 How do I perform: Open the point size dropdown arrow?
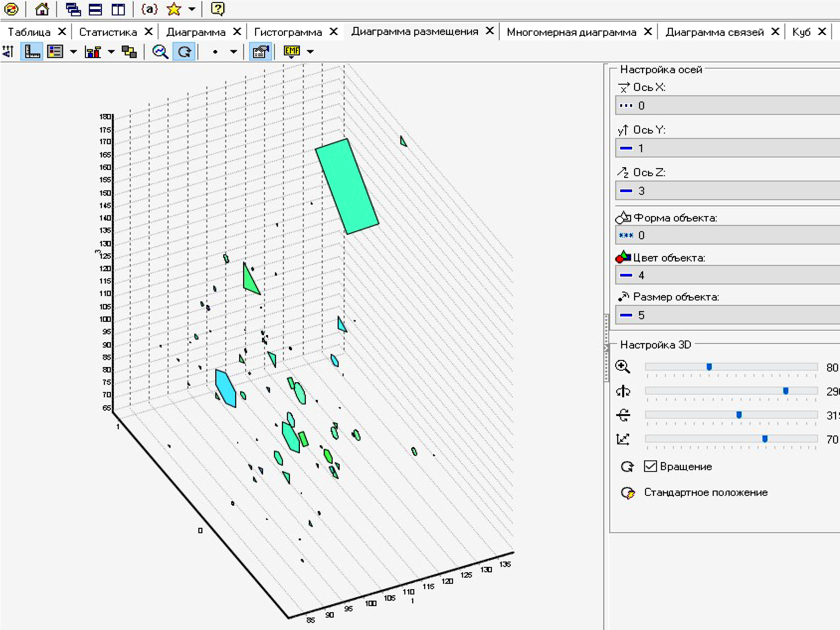coord(234,52)
